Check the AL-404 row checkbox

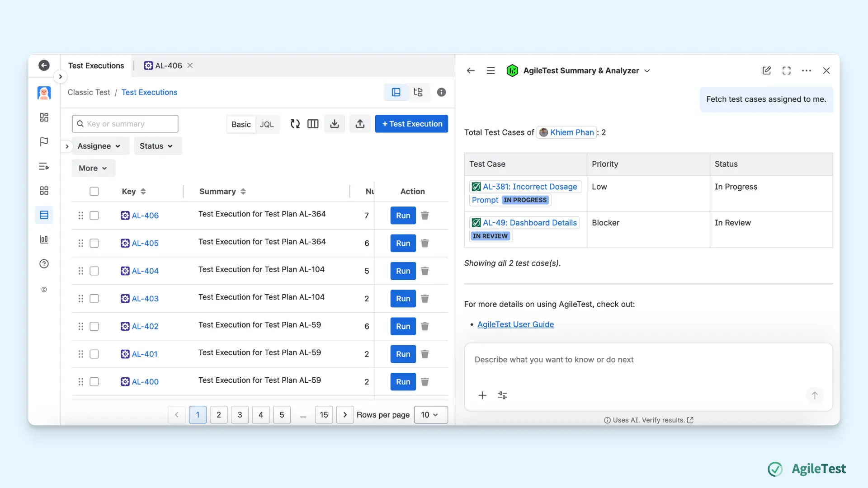coord(94,271)
